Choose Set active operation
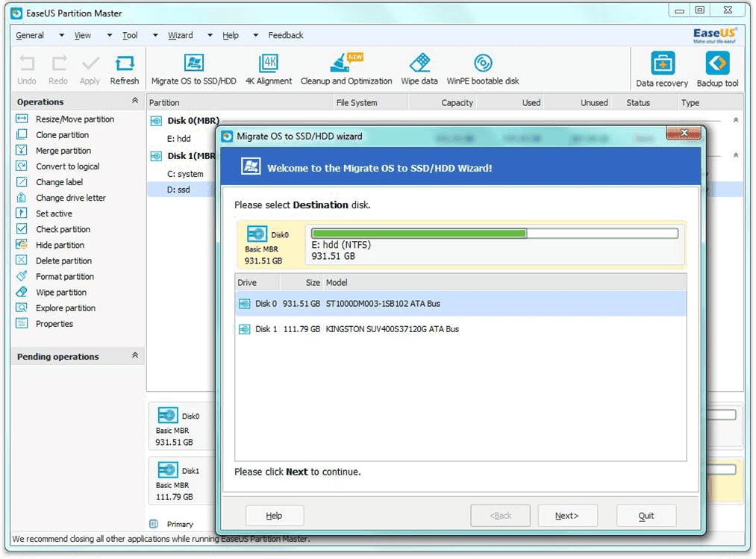 (x=44, y=213)
